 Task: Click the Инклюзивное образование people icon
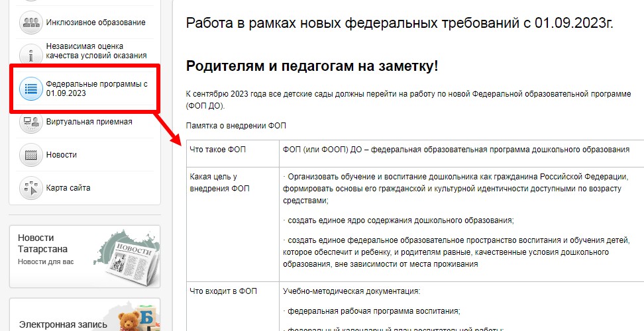tap(30, 23)
